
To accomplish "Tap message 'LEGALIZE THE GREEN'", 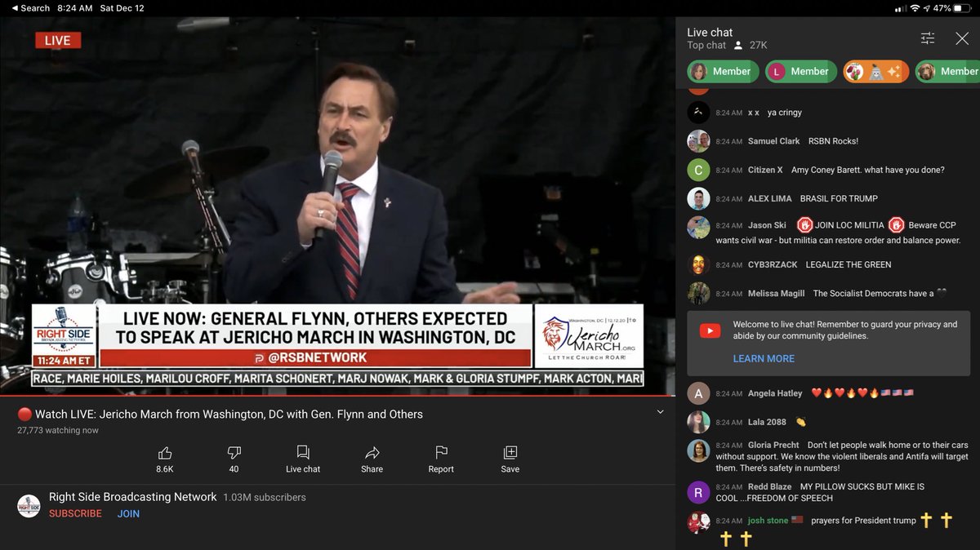I will [x=849, y=264].
